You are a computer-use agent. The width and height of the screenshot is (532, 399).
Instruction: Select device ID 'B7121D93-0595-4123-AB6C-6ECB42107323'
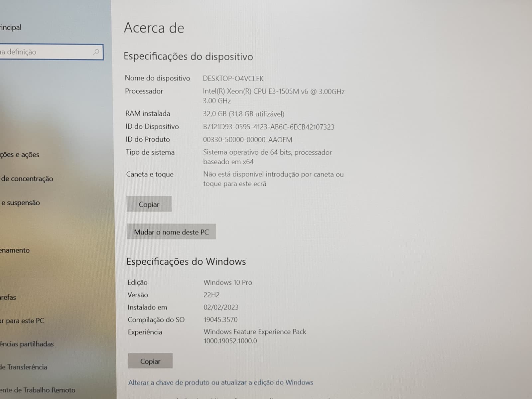[x=269, y=127]
